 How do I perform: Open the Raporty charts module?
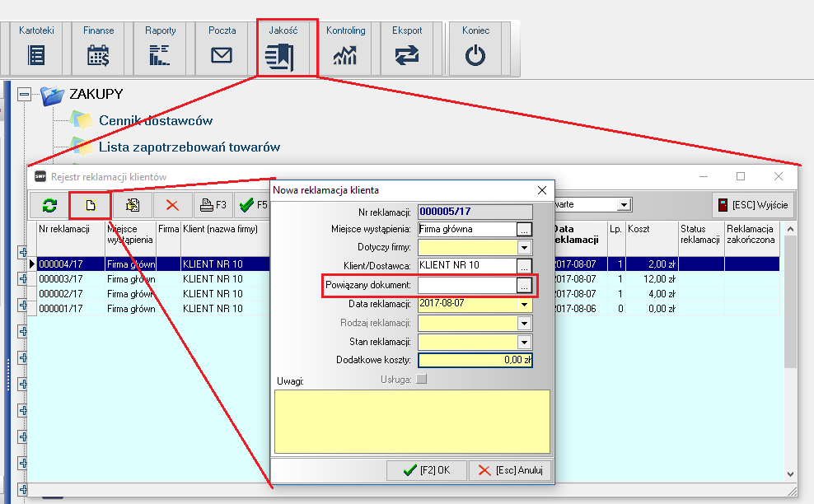pyautogui.click(x=160, y=55)
